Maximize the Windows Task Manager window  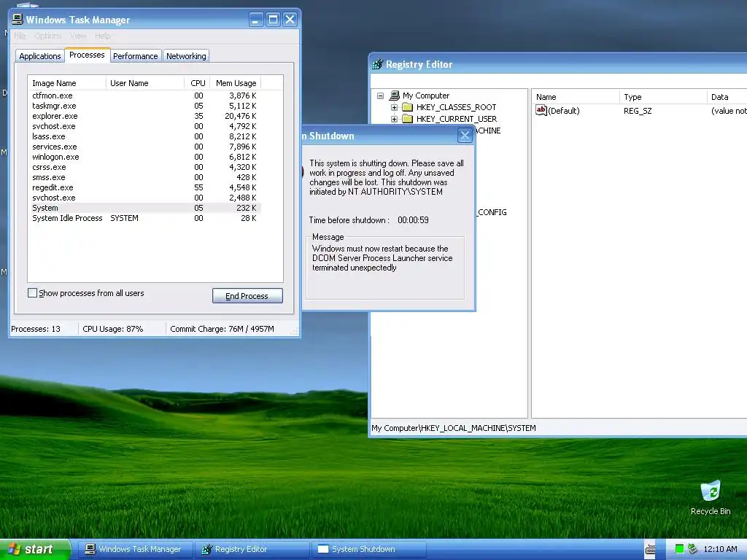[273, 20]
